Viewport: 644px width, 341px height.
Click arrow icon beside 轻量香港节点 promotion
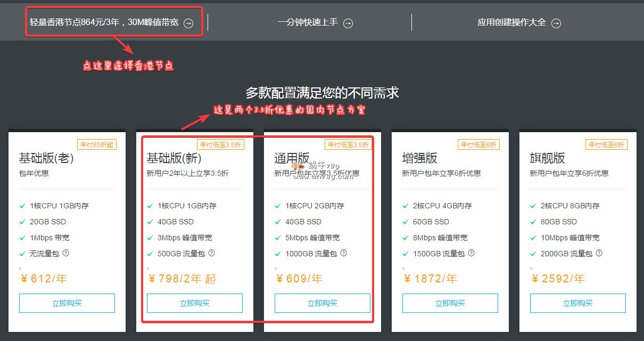(x=188, y=23)
